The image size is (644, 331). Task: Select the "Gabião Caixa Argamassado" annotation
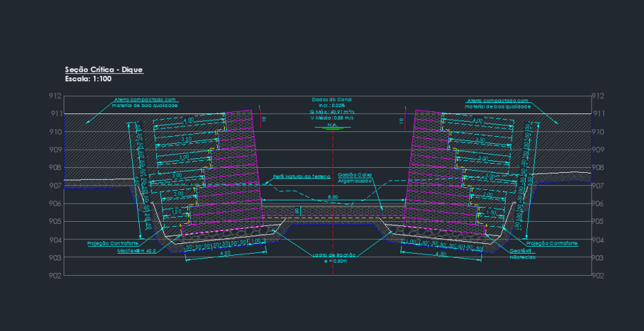[355, 178]
